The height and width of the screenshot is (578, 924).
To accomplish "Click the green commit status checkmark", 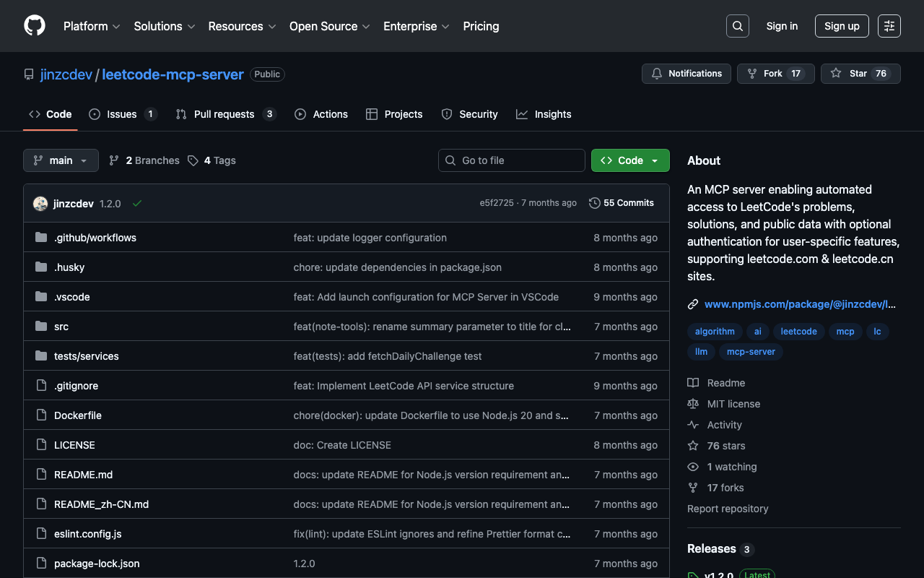I will pyautogui.click(x=137, y=204).
